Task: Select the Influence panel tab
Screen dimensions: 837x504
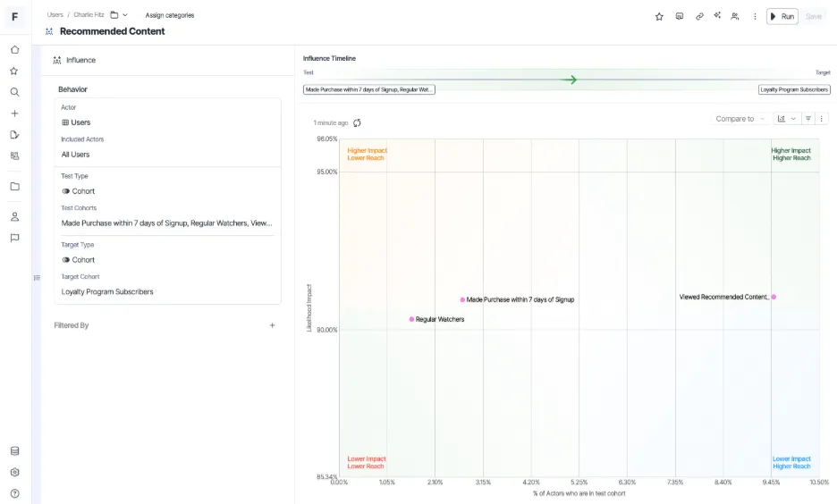Action: pos(75,60)
